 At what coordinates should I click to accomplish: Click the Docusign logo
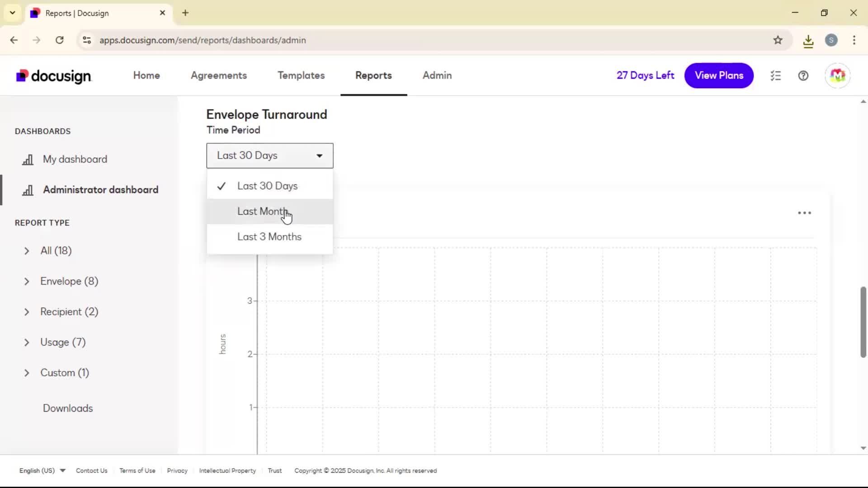(54, 76)
